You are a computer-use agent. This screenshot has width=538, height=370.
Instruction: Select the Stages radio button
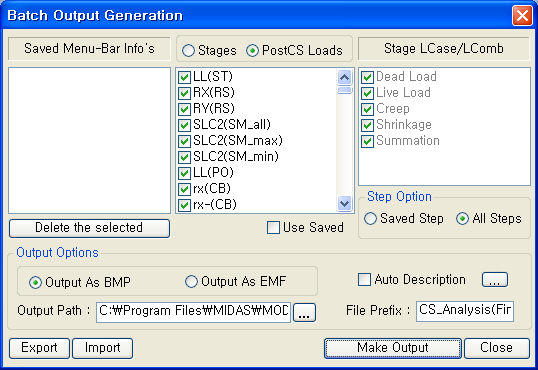click(x=188, y=50)
